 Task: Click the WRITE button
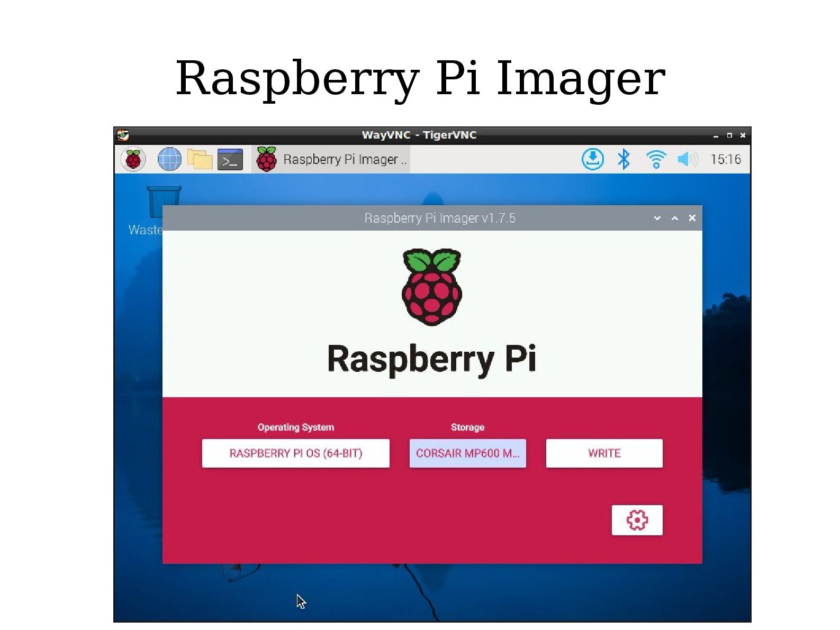604,453
